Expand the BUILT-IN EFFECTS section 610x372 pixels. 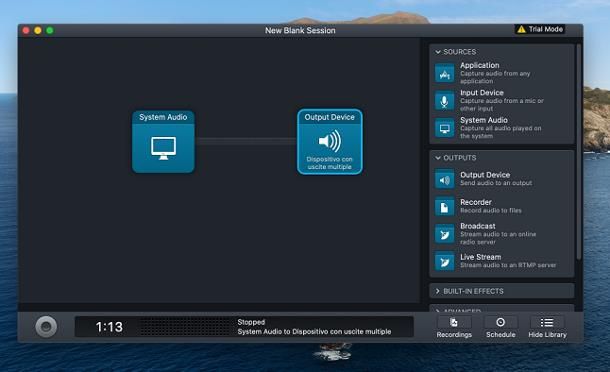[x=438, y=291]
